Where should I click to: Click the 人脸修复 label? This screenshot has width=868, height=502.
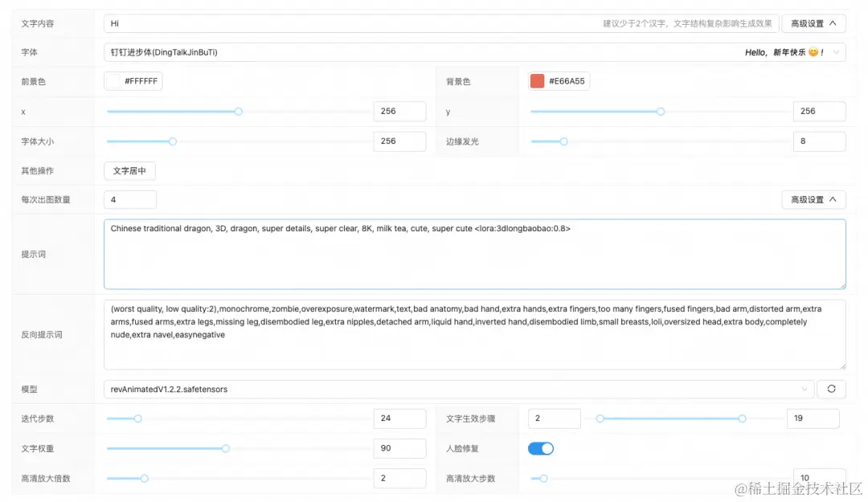click(x=462, y=448)
